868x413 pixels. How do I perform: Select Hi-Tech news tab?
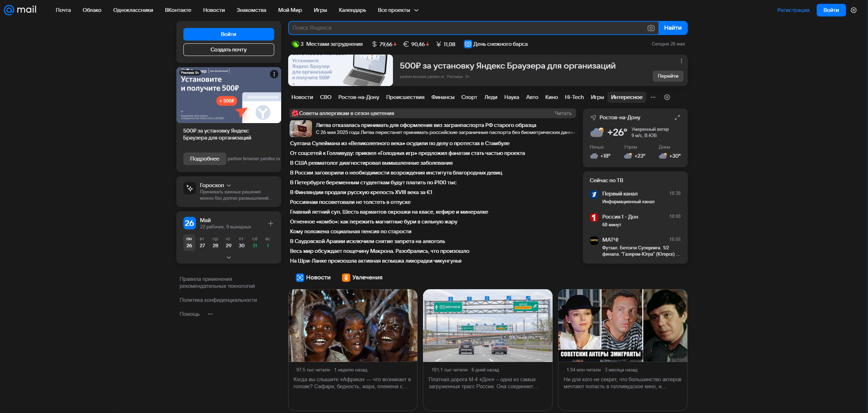(574, 97)
